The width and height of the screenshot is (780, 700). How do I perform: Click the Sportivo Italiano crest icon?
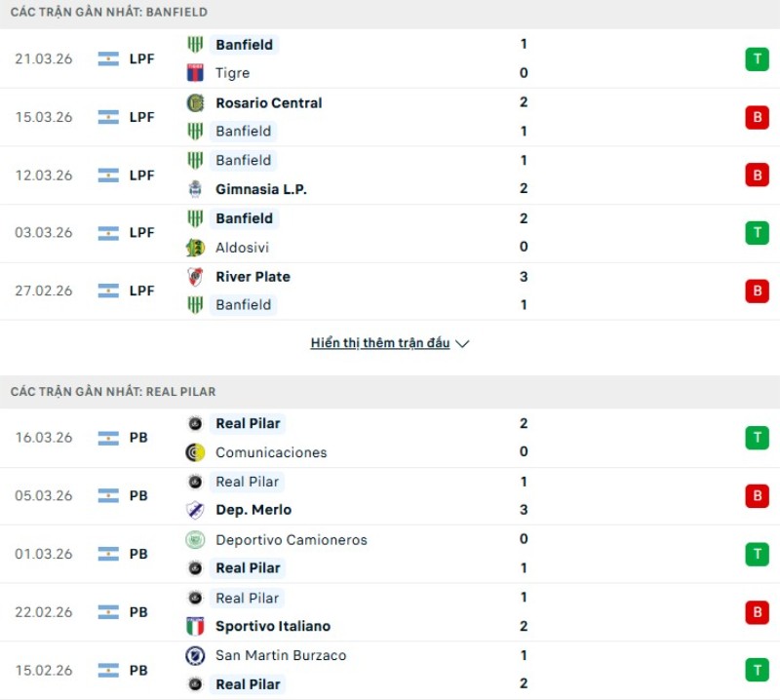click(x=195, y=626)
